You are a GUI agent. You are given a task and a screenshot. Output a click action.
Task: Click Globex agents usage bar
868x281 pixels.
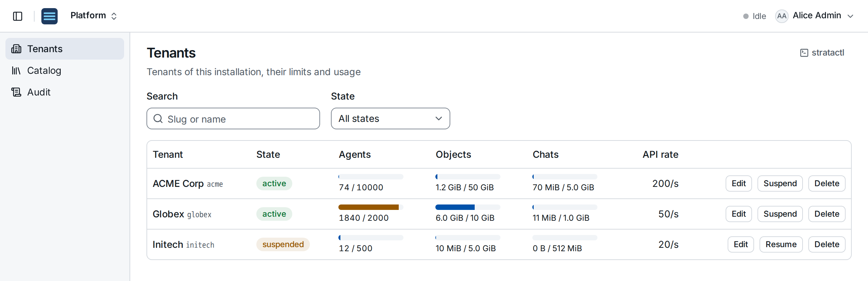pyautogui.click(x=371, y=207)
